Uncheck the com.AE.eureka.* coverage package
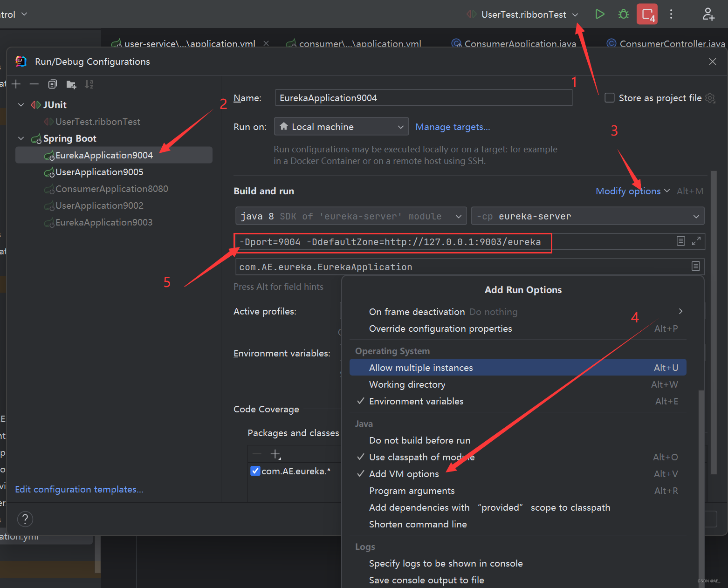 tap(255, 471)
